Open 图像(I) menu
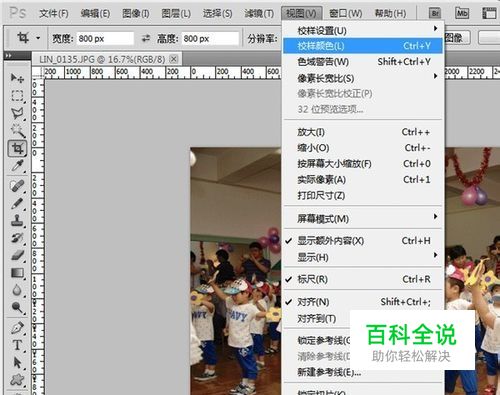 (x=136, y=13)
